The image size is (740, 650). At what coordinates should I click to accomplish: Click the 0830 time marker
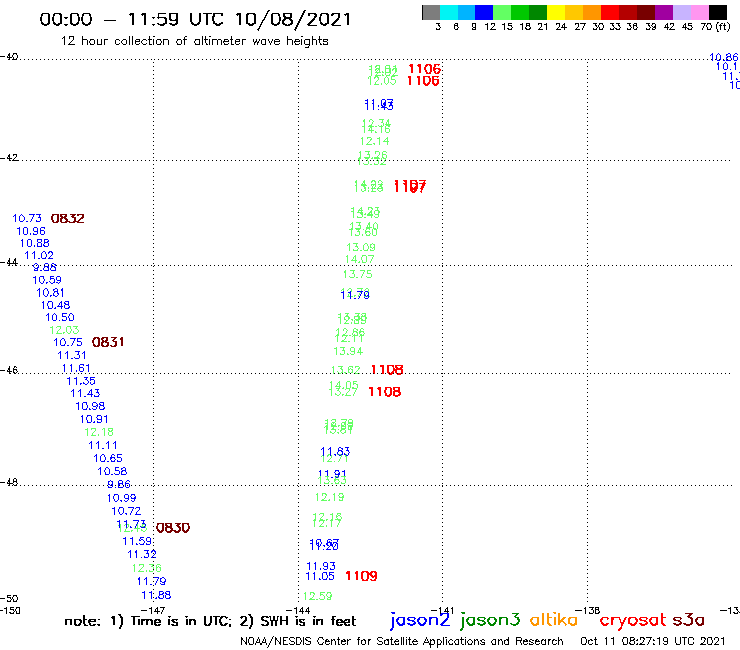click(173, 528)
